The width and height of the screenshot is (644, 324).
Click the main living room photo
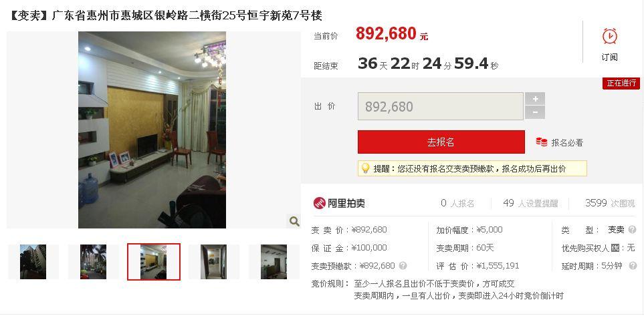pos(152,130)
